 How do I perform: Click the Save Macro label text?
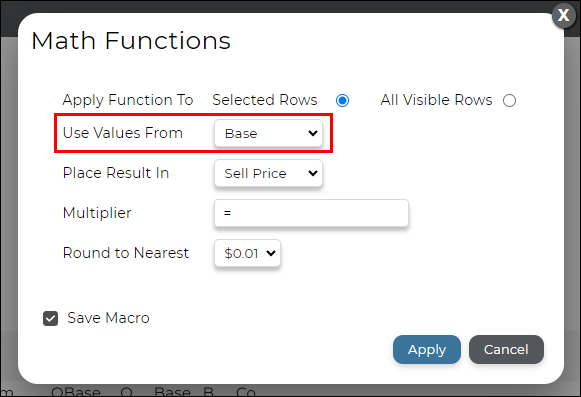tap(108, 318)
